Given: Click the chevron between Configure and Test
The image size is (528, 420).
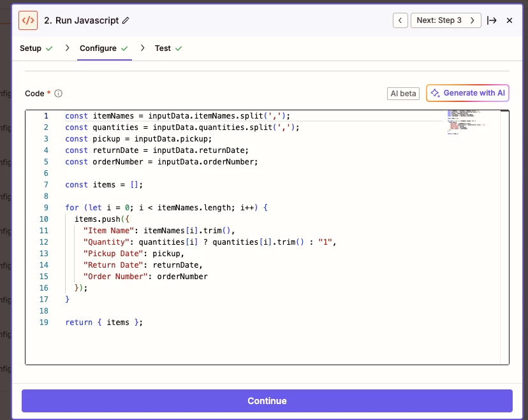Looking at the screenshot, I should [x=143, y=48].
